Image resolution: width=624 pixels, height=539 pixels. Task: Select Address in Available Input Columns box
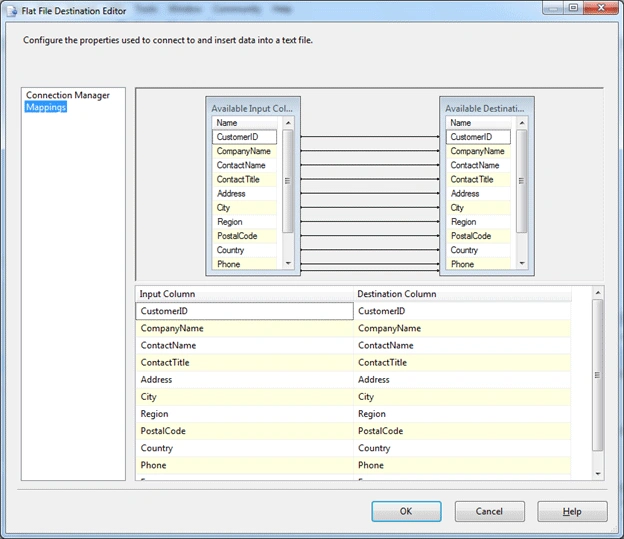pyautogui.click(x=244, y=193)
